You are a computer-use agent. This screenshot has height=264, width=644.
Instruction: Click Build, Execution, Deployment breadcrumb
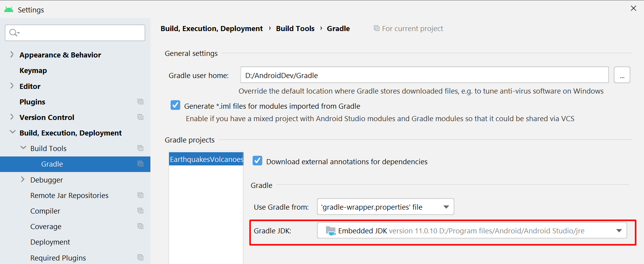tap(211, 28)
